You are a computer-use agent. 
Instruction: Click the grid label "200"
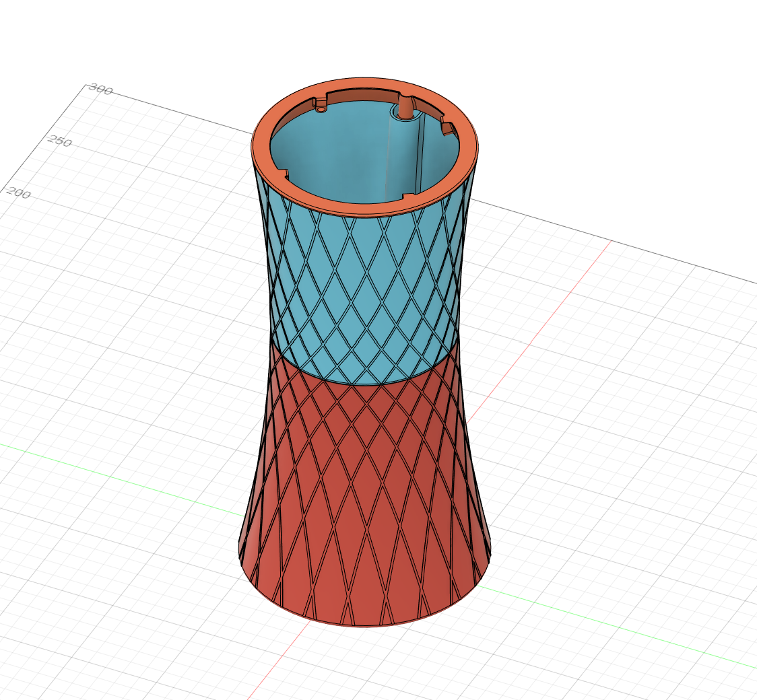[x=18, y=193]
